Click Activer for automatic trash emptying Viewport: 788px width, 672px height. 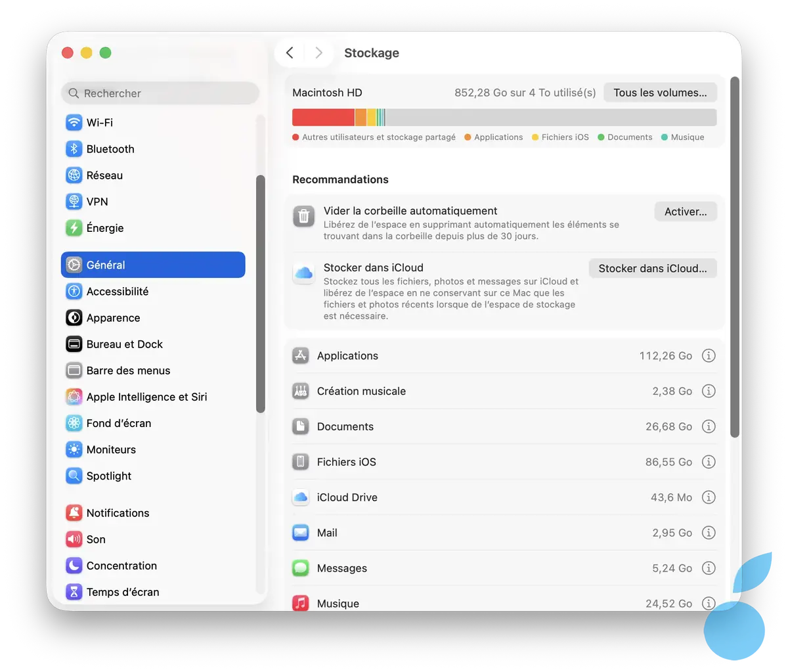pos(685,212)
